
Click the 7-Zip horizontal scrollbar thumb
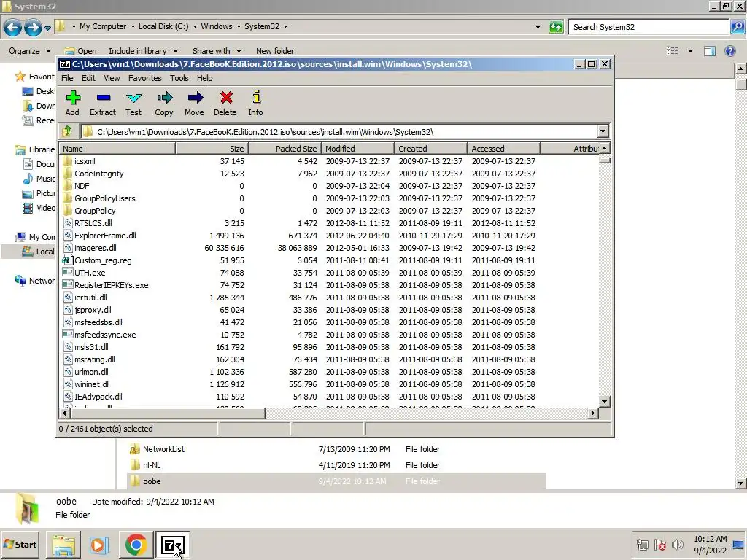click(167, 413)
